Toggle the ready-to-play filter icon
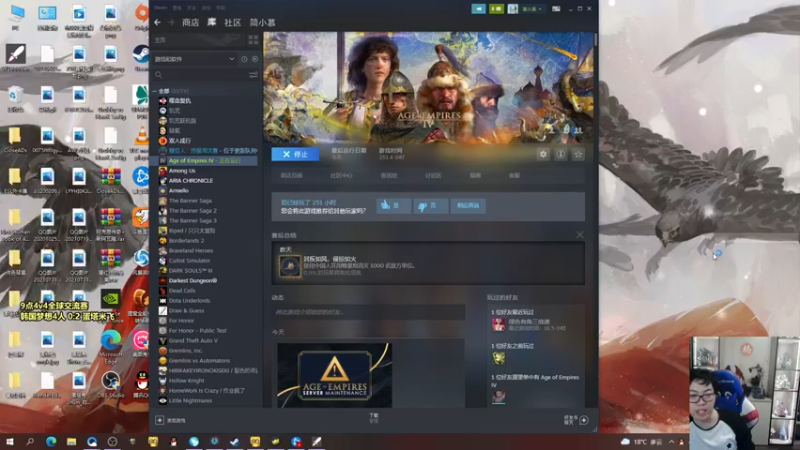Image resolution: width=800 pixels, height=450 pixels. point(255,59)
